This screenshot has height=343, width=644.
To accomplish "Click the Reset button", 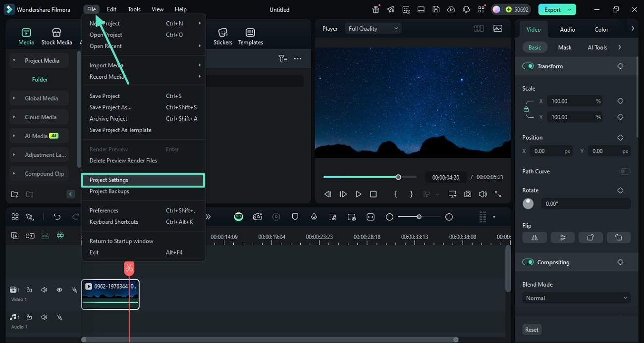I will 532,330.
